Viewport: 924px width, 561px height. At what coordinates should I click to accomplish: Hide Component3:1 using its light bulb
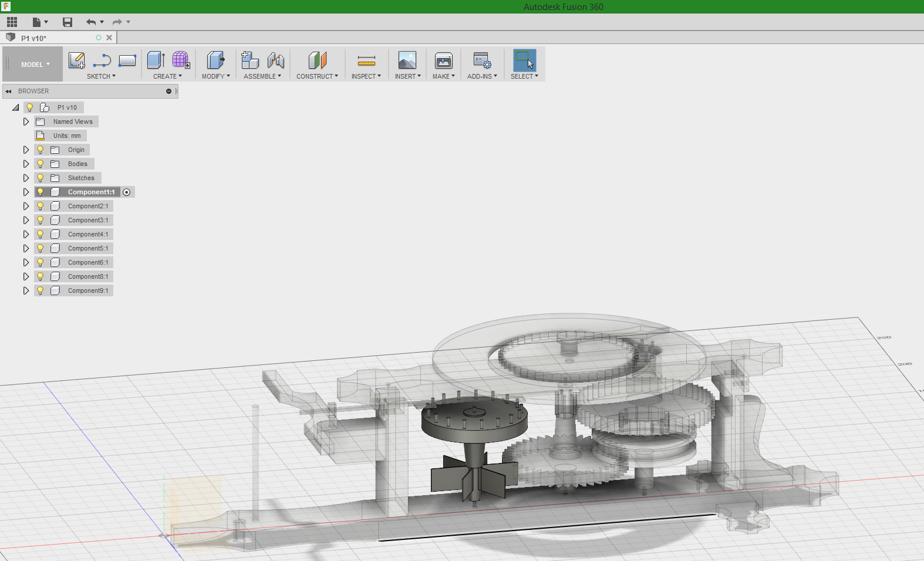pyautogui.click(x=41, y=220)
